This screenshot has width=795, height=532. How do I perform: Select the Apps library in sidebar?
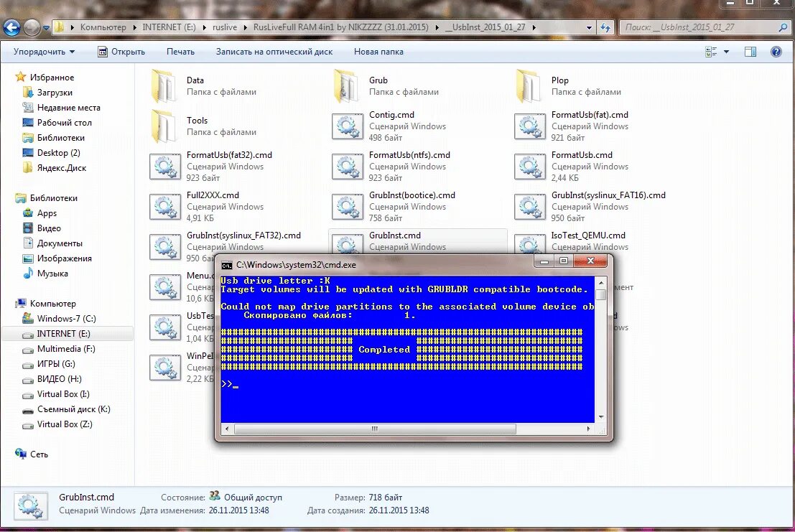47,213
